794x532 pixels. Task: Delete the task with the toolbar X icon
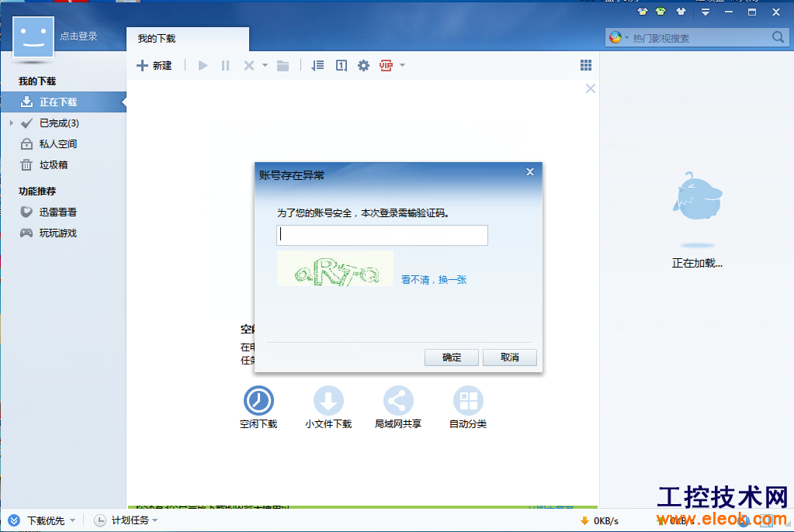248,65
